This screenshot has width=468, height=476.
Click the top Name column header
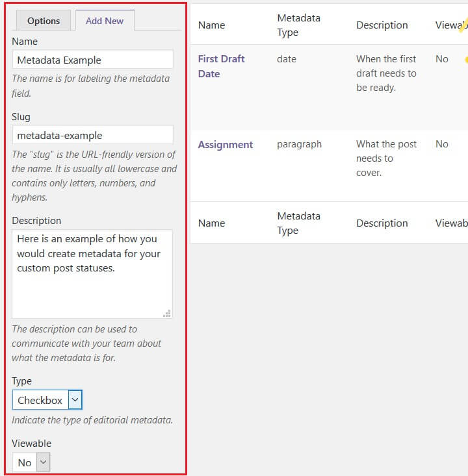[211, 25]
